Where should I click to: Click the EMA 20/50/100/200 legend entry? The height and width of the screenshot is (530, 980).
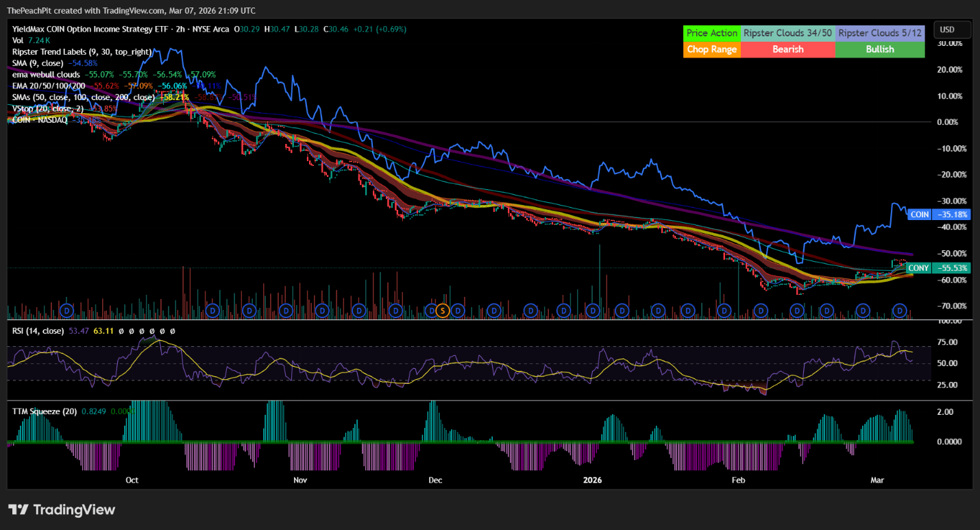[49, 86]
